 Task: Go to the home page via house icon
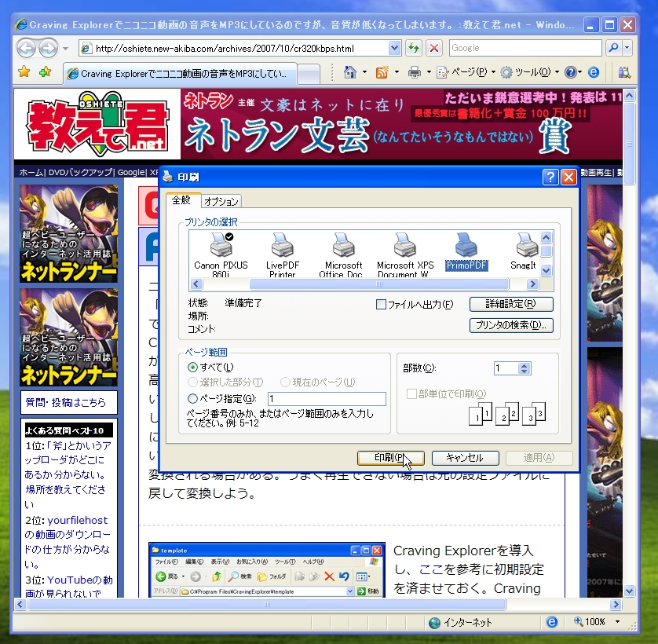pyautogui.click(x=349, y=72)
